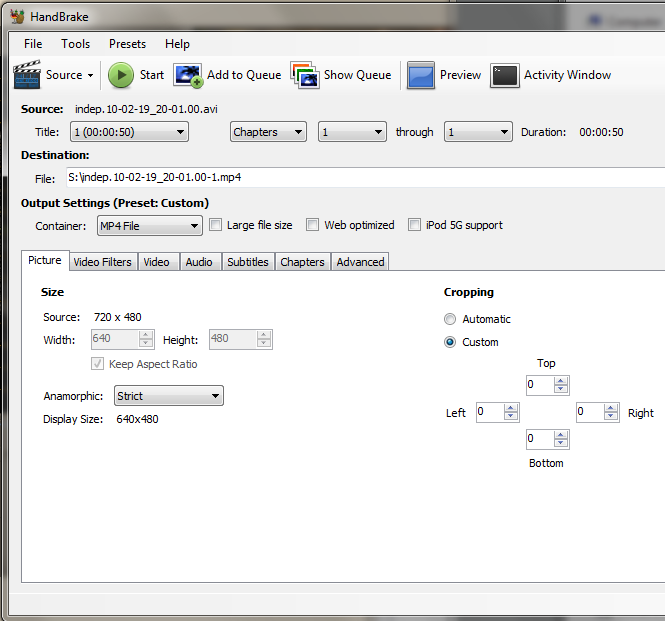
Task: Click the Source clapperboard icon
Action: tap(27, 75)
